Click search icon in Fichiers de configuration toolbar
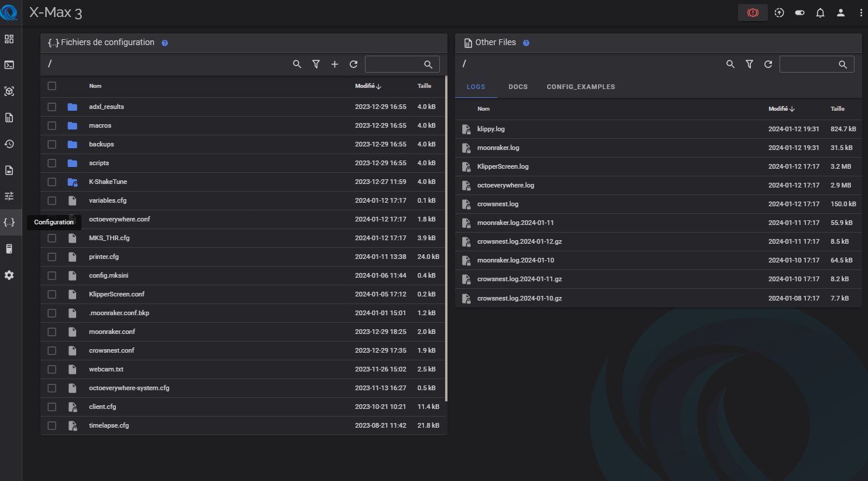The image size is (868, 481). click(297, 64)
